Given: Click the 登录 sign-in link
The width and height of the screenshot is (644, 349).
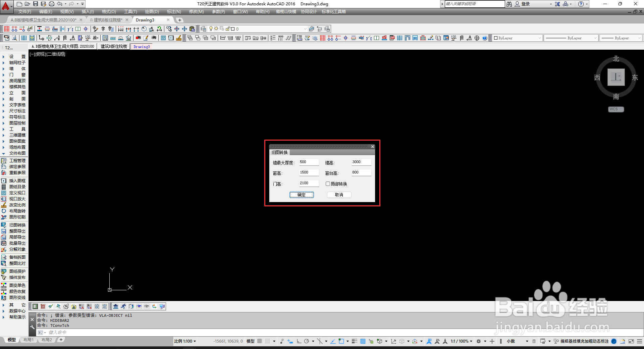Looking at the screenshot, I should (x=526, y=4).
